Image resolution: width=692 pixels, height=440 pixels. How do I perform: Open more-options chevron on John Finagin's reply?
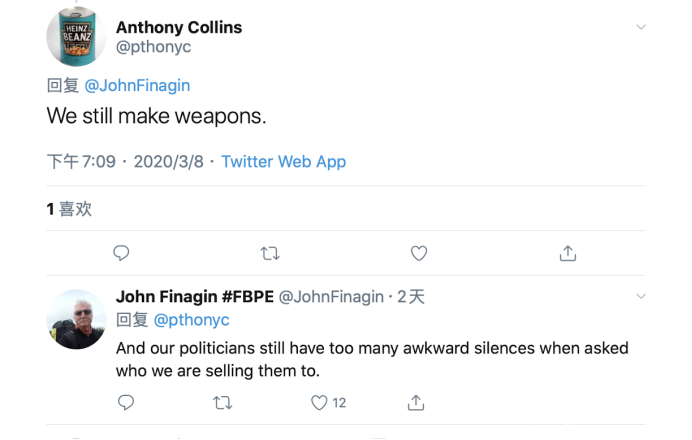(641, 296)
